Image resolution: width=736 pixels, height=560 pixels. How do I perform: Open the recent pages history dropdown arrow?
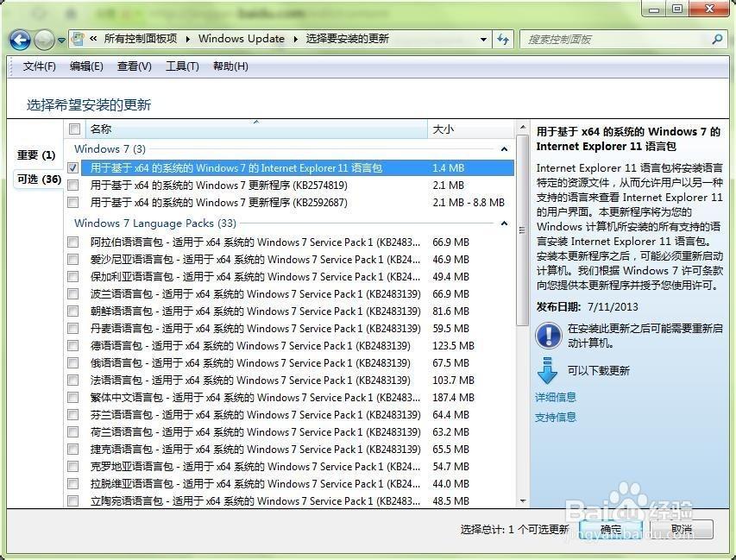pos(61,41)
